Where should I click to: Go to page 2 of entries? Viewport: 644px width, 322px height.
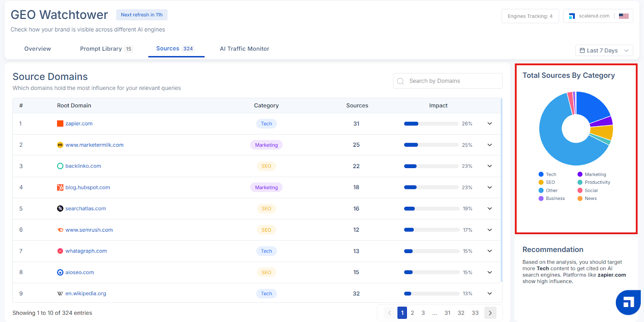[x=412, y=313]
